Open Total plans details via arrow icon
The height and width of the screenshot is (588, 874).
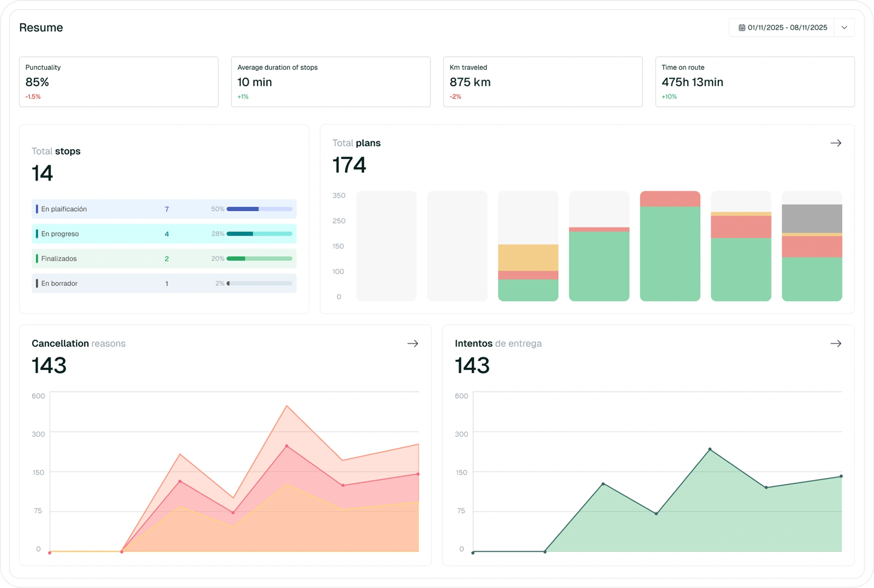tap(836, 143)
